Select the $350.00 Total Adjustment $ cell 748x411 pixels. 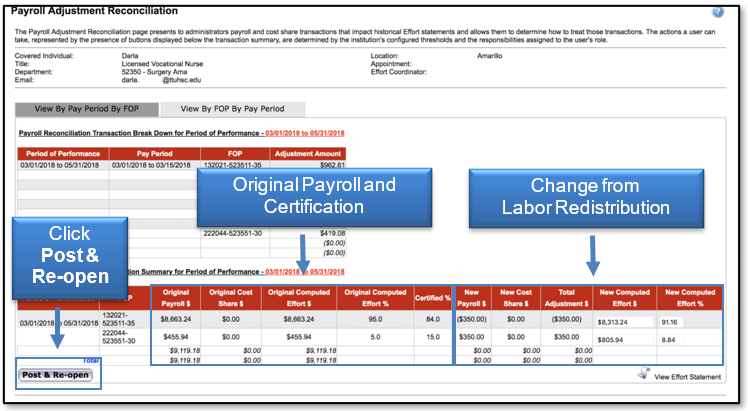coord(566,337)
